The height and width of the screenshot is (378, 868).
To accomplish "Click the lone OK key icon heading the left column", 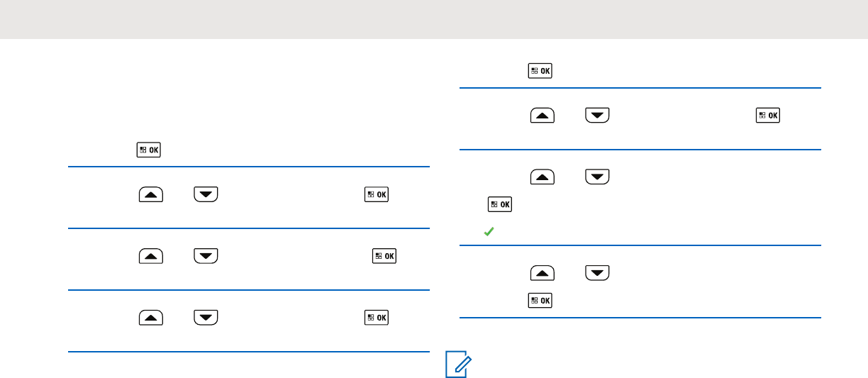I will (149, 150).
